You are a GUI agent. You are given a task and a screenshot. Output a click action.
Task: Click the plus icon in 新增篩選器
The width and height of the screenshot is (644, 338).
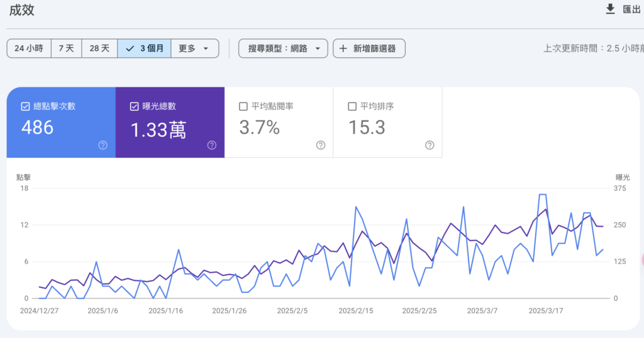[x=343, y=48]
